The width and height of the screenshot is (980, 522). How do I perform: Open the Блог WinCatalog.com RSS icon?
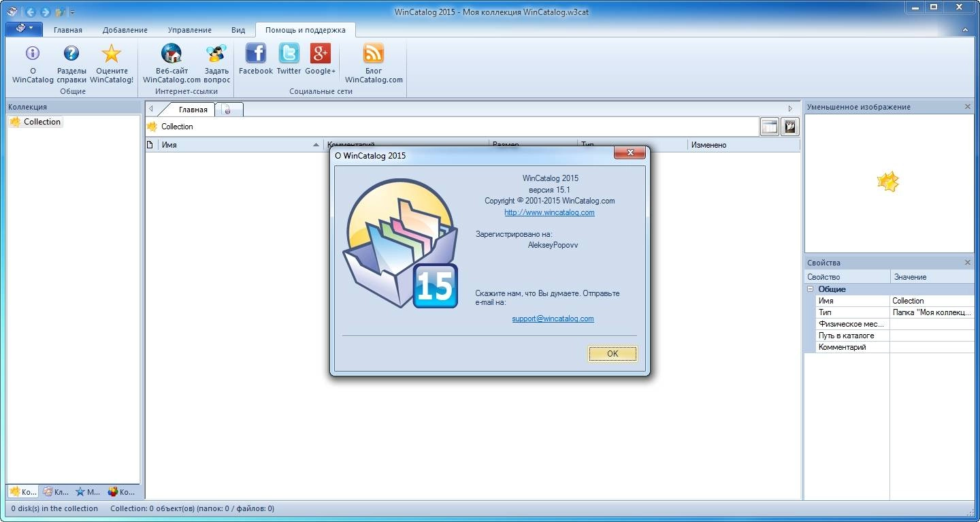tap(374, 63)
